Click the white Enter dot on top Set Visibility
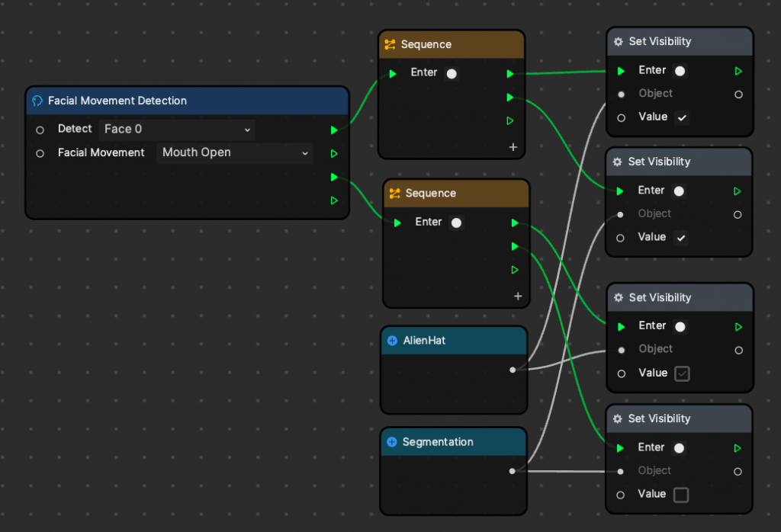This screenshot has height=532, width=781. coord(680,71)
